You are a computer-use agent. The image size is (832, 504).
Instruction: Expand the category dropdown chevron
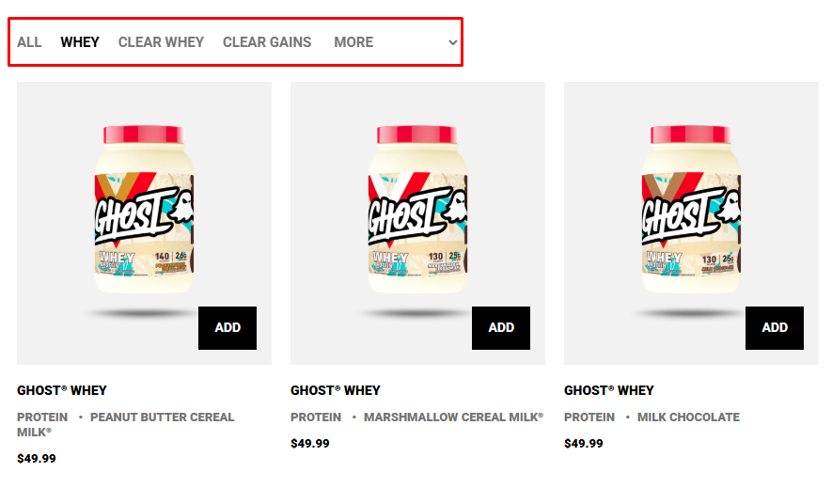pos(452,42)
